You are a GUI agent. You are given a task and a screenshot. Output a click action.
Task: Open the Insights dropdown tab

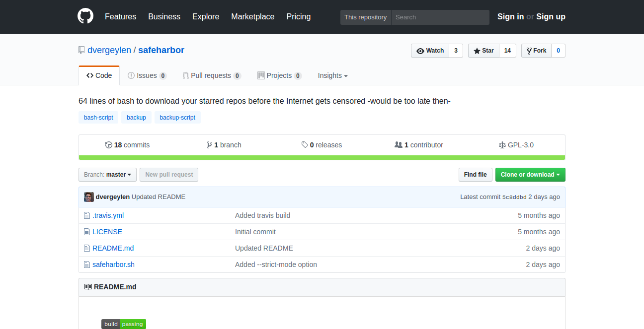(x=332, y=75)
